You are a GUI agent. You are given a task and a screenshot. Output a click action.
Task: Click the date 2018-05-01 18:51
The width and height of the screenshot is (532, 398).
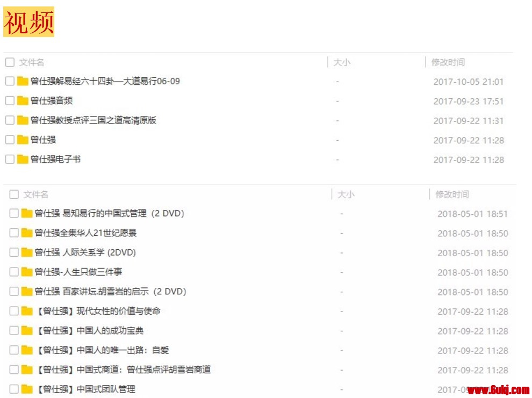pyautogui.click(x=473, y=214)
